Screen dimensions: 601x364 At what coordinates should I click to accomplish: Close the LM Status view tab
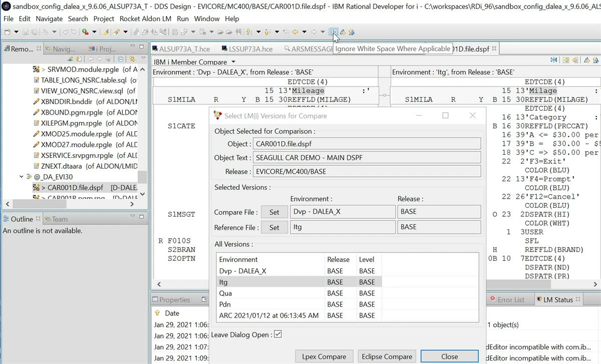click(577, 299)
